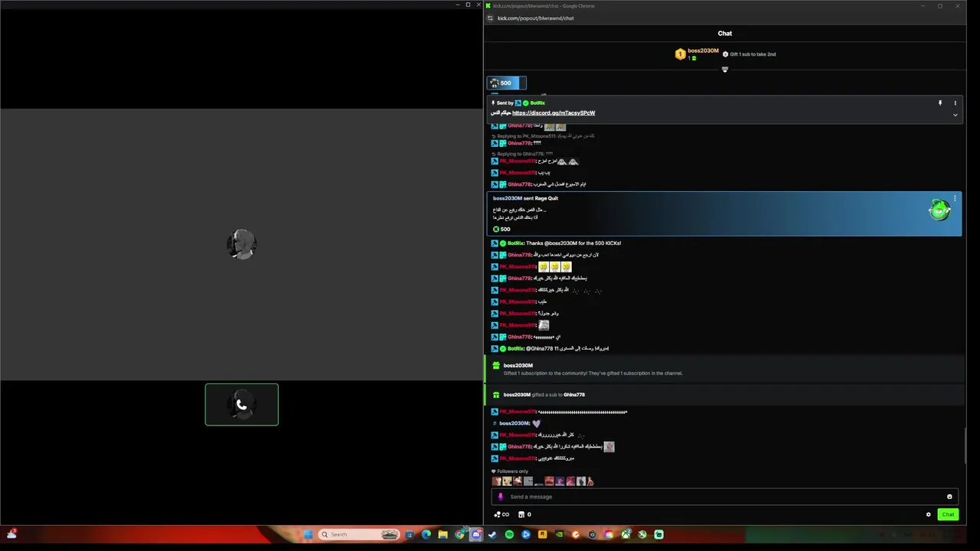Open chat settings gear
The image size is (980, 551).
929,514
